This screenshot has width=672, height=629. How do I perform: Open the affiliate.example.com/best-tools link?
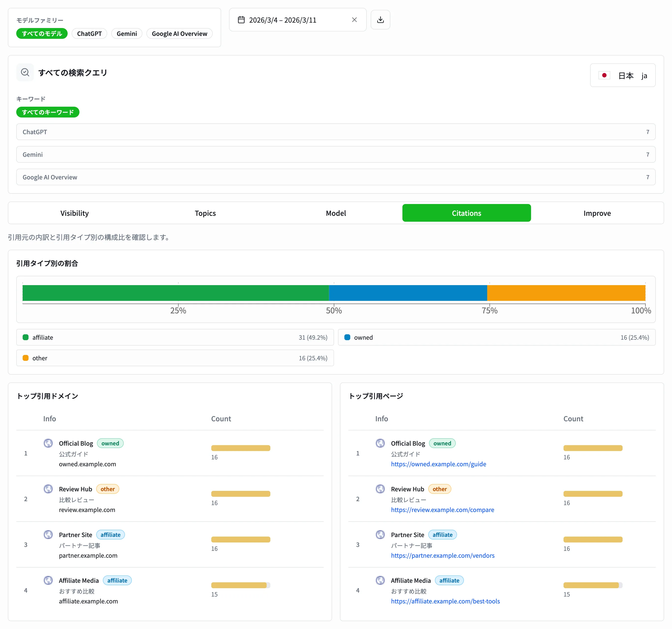(x=445, y=601)
